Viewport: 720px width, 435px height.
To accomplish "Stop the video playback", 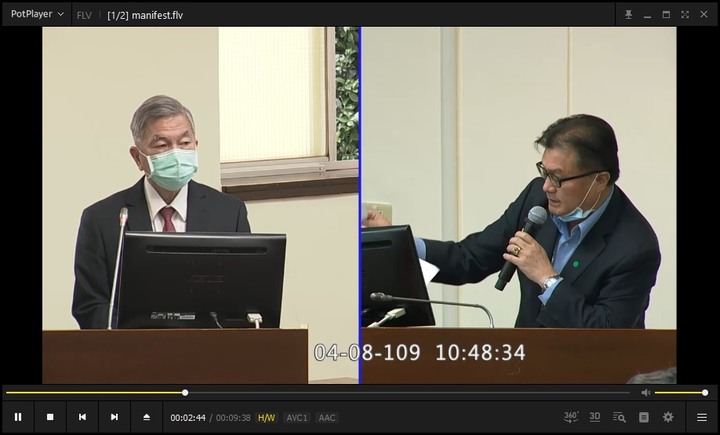I will point(50,417).
